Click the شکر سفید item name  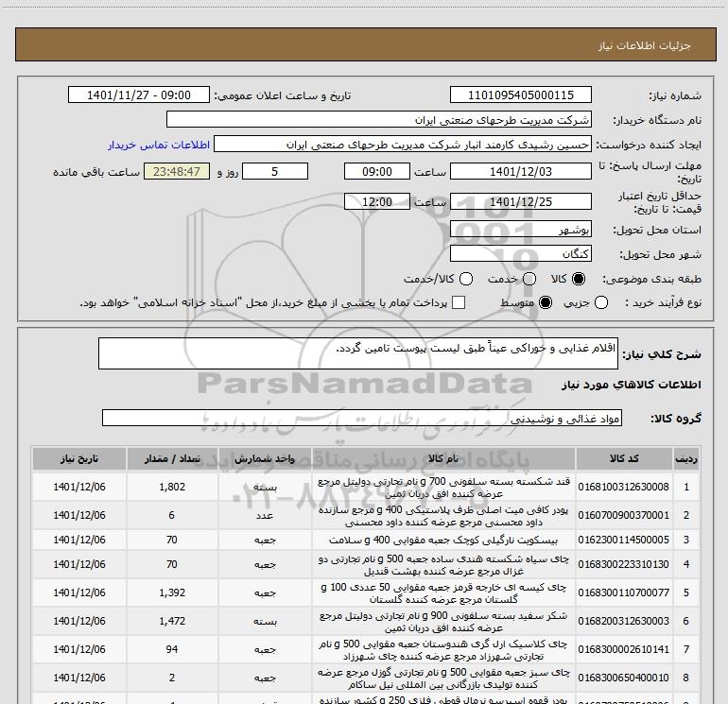tap(443, 622)
